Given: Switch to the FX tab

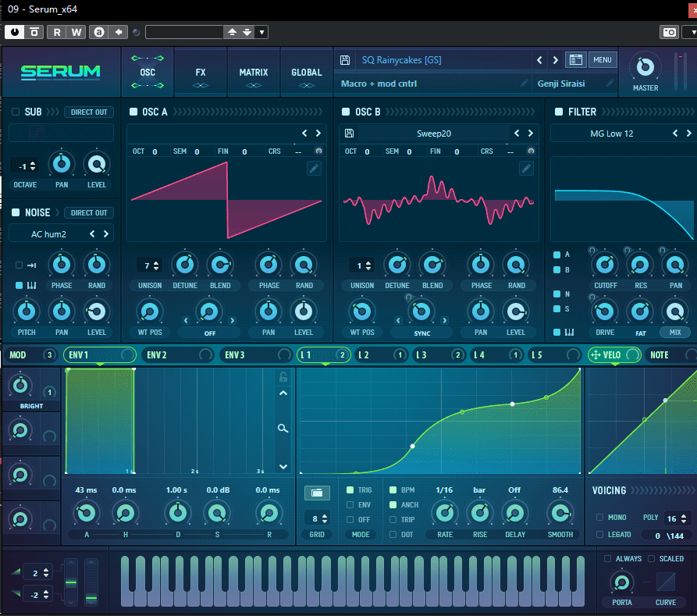Looking at the screenshot, I should (x=201, y=73).
